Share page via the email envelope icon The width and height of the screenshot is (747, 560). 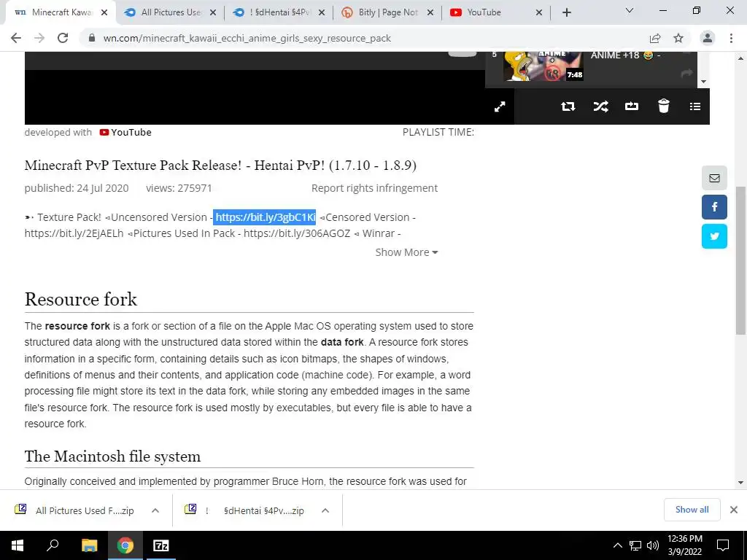714,178
